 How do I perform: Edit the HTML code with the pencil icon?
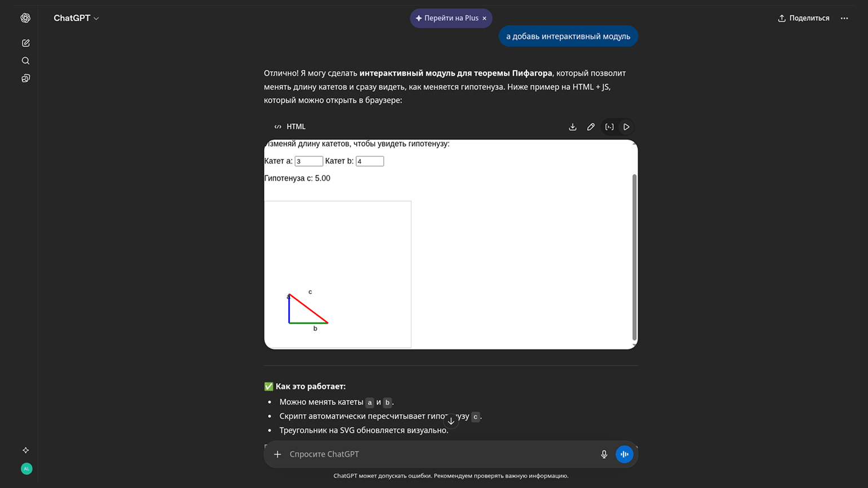(x=591, y=127)
